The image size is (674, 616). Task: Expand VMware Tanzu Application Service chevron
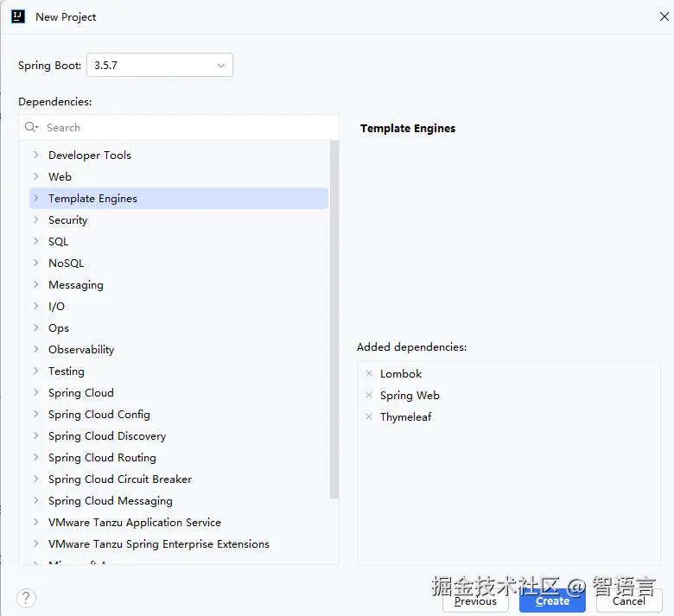pos(36,522)
